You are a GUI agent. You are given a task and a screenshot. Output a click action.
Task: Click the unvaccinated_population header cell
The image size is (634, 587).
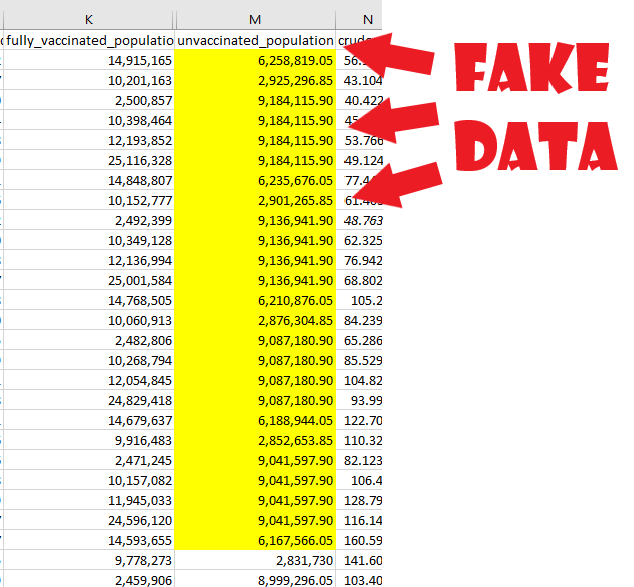tap(255, 40)
